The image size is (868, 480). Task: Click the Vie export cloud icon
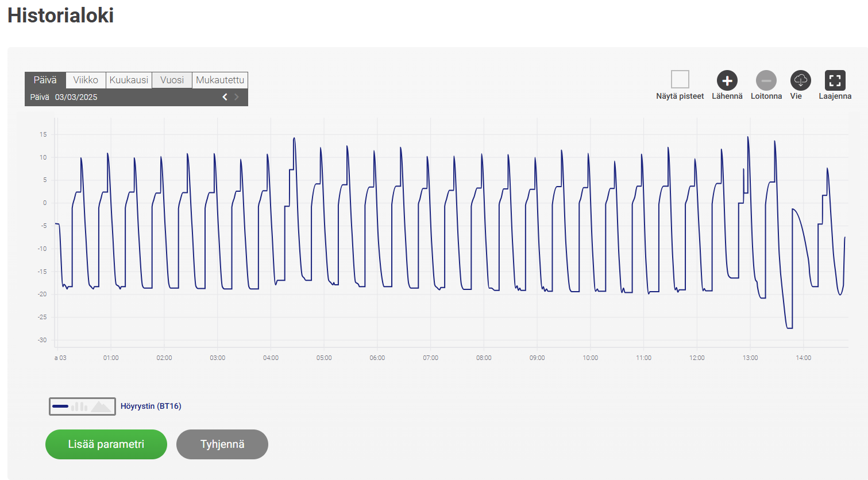click(800, 80)
